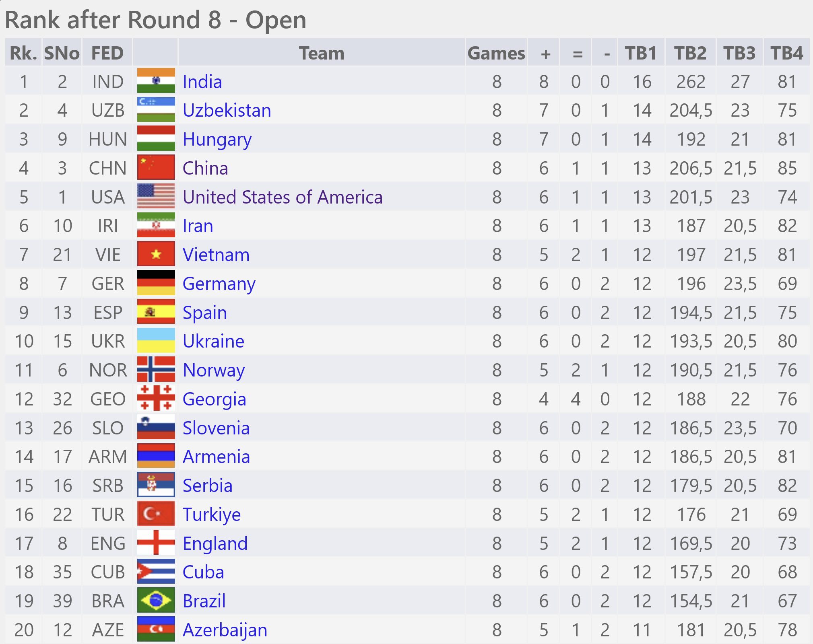
Task: Click the TB1 column header
Action: [x=641, y=53]
